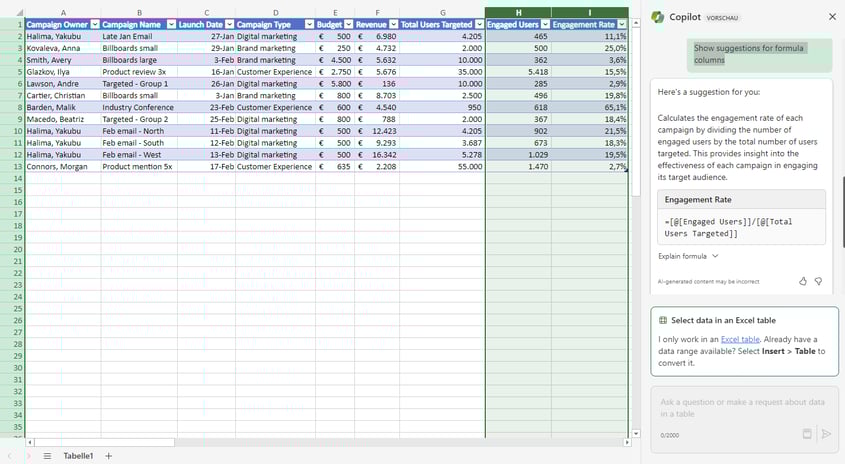Open Budget filter dropdown
Viewport: 845px width, 464px height.
pos(349,24)
